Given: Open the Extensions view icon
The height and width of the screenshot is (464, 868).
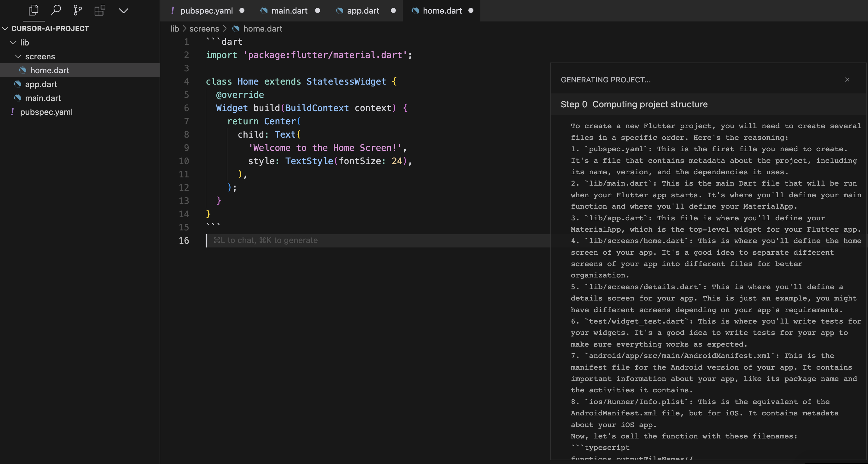Looking at the screenshot, I should point(100,10).
